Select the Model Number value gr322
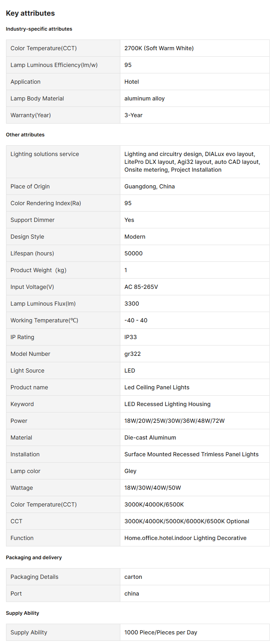Viewport: 274px width, 644px height. coord(132,354)
